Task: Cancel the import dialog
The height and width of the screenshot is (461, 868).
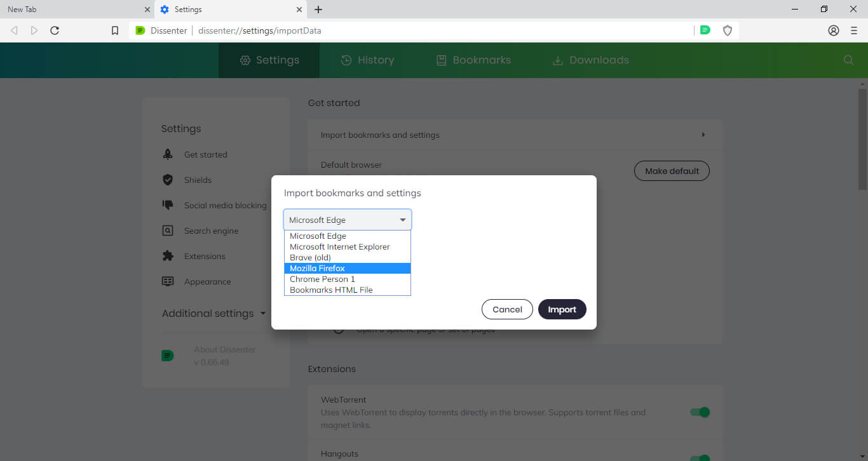Action: [x=507, y=309]
